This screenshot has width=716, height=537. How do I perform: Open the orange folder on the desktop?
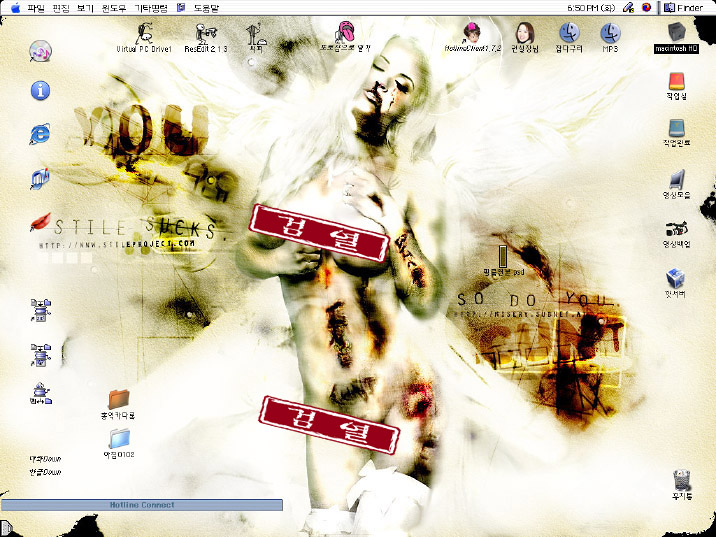(118, 398)
